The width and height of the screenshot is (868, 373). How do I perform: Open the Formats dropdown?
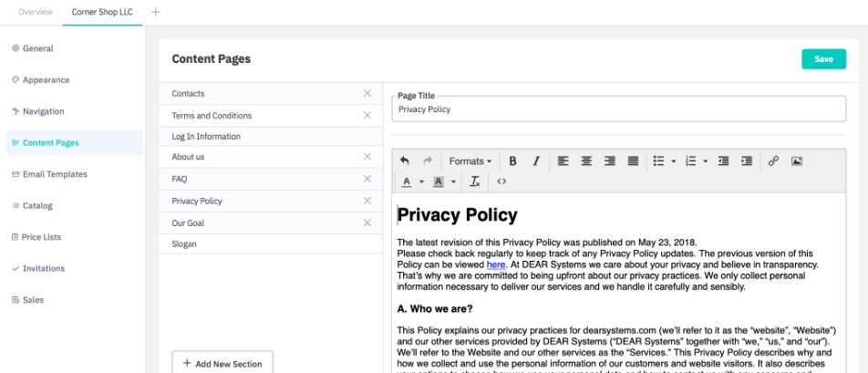point(470,161)
